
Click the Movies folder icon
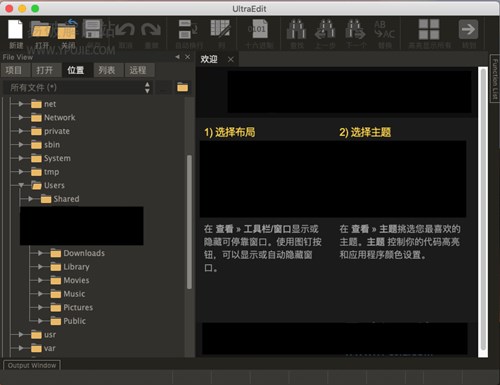point(56,280)
